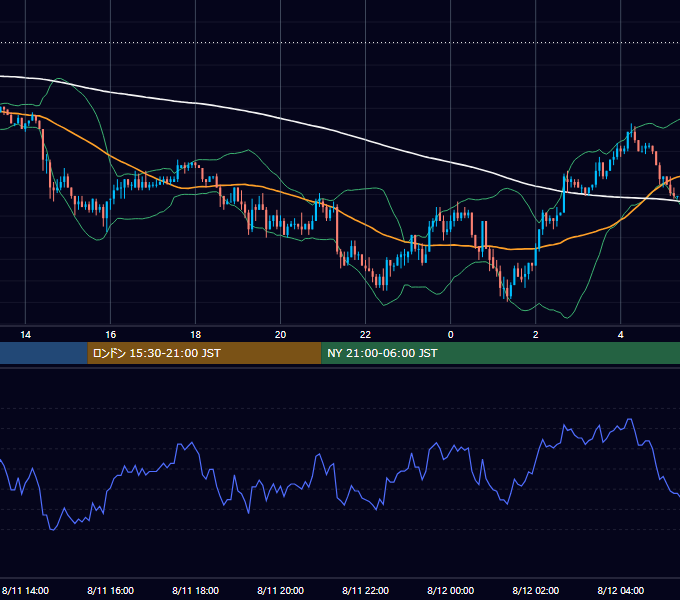This screenshot has width=680, height=600.
Task: Click the 18 hour label on chart axis
Action: coord(196,335)
